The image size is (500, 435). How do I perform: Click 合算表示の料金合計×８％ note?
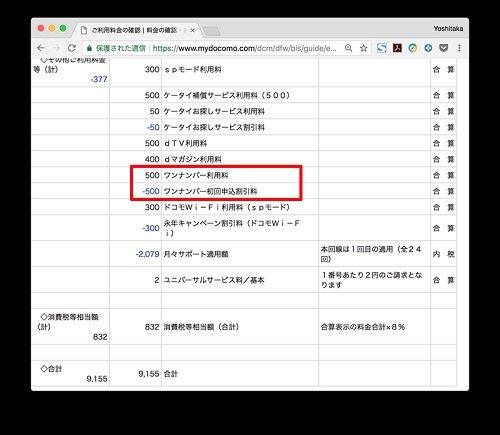point(363,327)
